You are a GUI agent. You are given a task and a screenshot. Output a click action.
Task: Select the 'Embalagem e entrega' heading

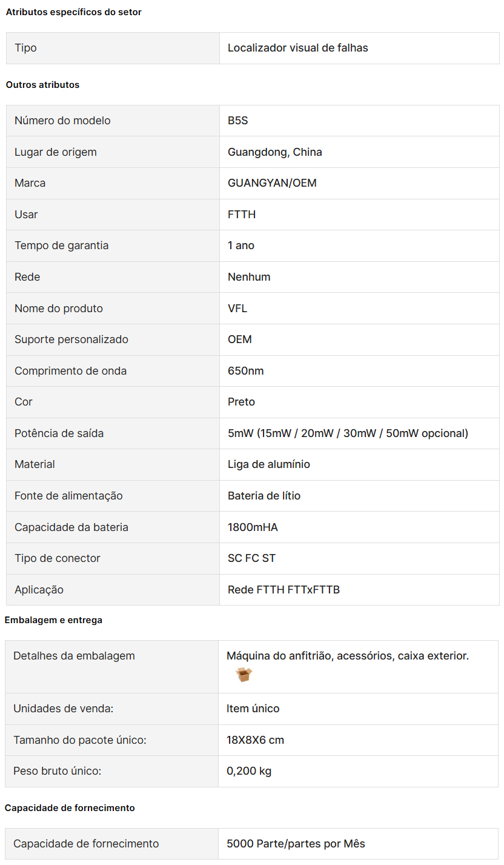(x=53, y=620)
